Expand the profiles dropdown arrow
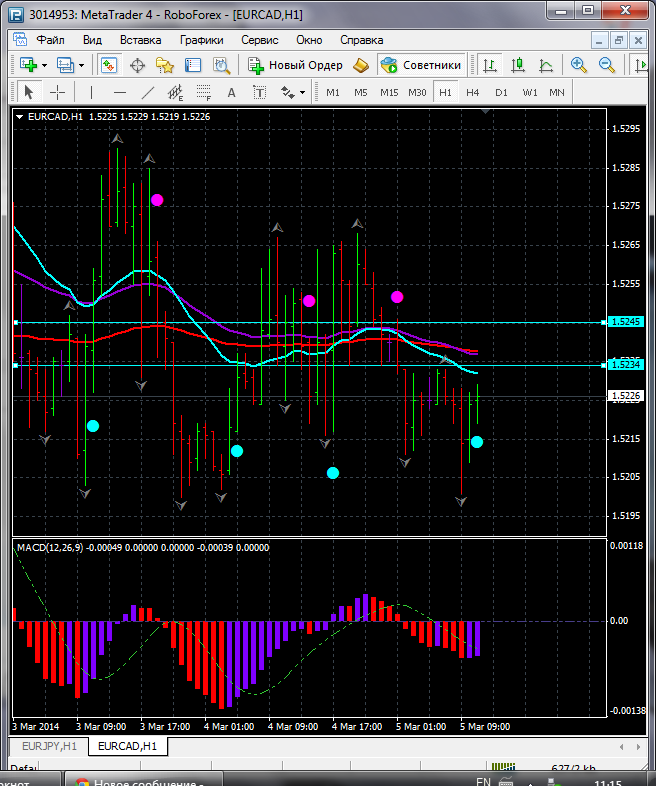This screenshot has width=656, height=786. [82, 65]
